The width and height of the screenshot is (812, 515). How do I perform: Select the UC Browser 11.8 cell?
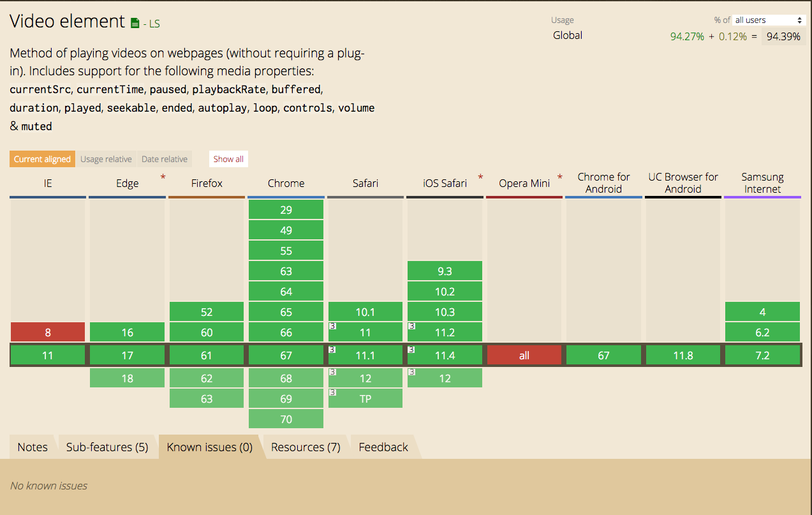coord(683,355)
